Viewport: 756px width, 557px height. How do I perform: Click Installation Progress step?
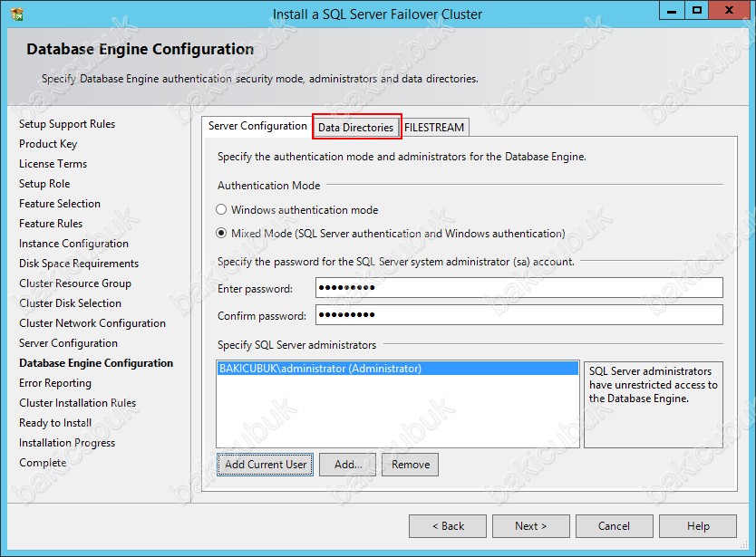[x=67, y=442]
